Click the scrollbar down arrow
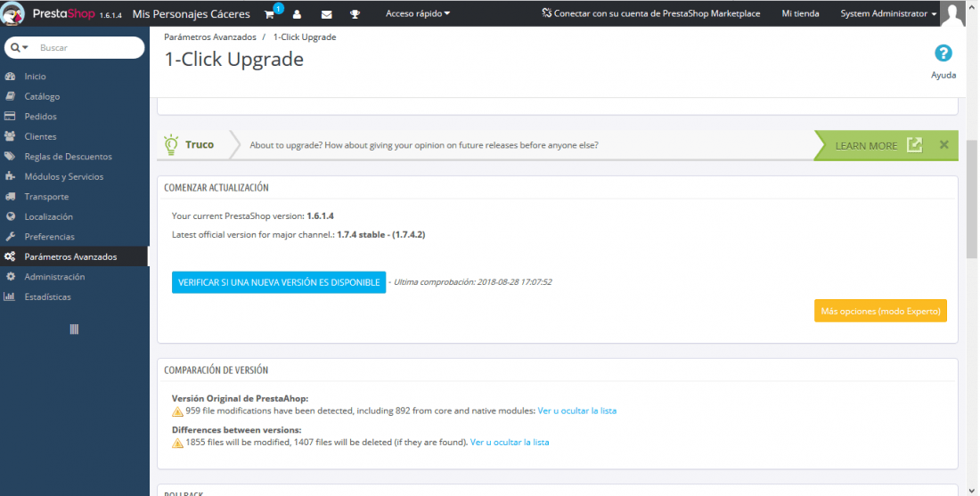 972,491
